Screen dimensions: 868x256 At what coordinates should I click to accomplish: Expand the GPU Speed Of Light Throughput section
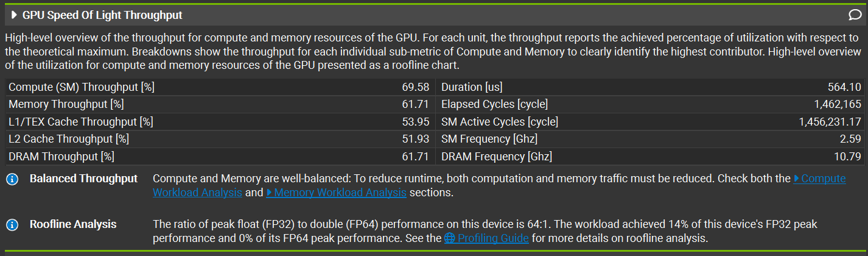[x=15, y=15]
